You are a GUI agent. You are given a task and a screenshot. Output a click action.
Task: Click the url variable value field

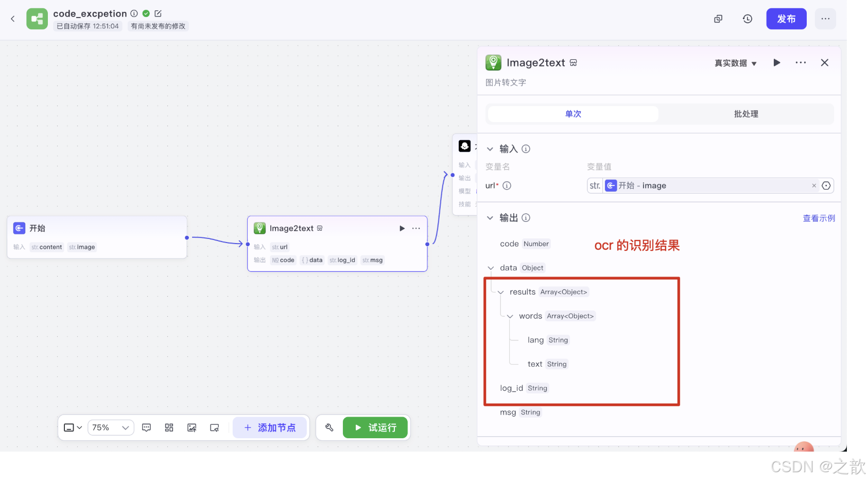710,186
